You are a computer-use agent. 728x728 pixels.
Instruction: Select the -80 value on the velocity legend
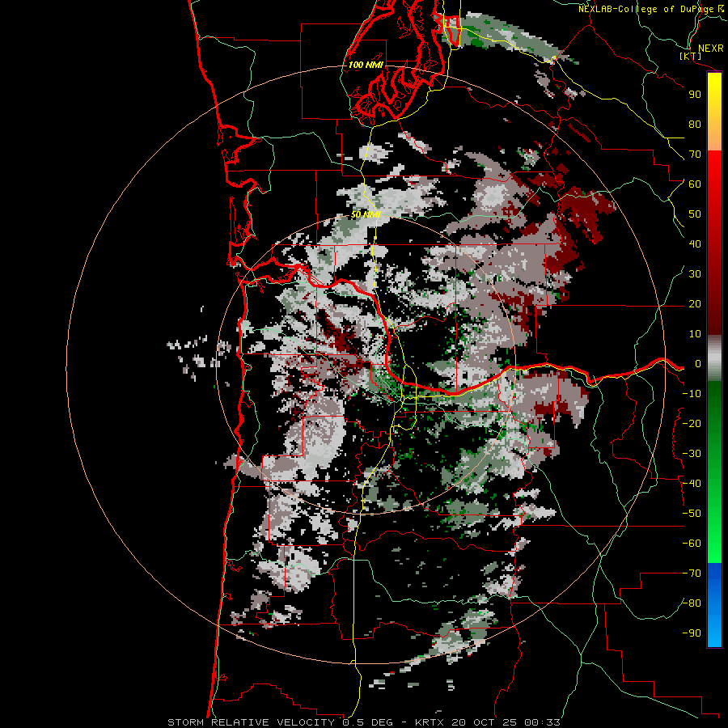point(692,603)
